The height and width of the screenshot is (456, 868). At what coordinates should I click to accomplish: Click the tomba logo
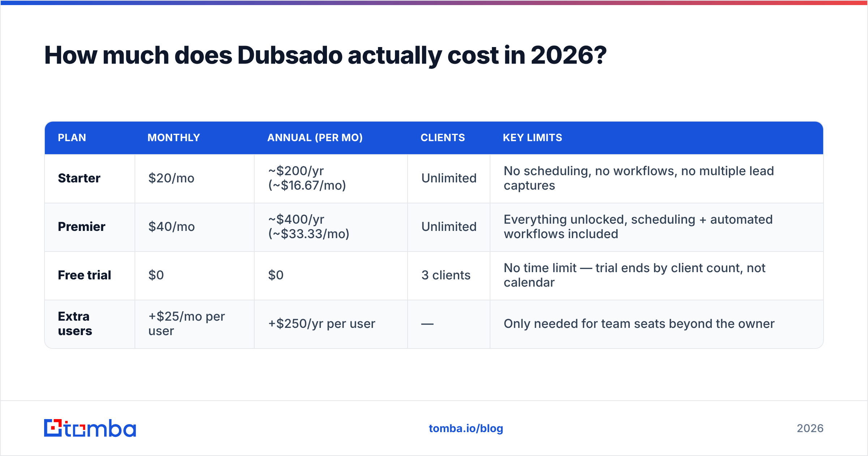[90, 428]
